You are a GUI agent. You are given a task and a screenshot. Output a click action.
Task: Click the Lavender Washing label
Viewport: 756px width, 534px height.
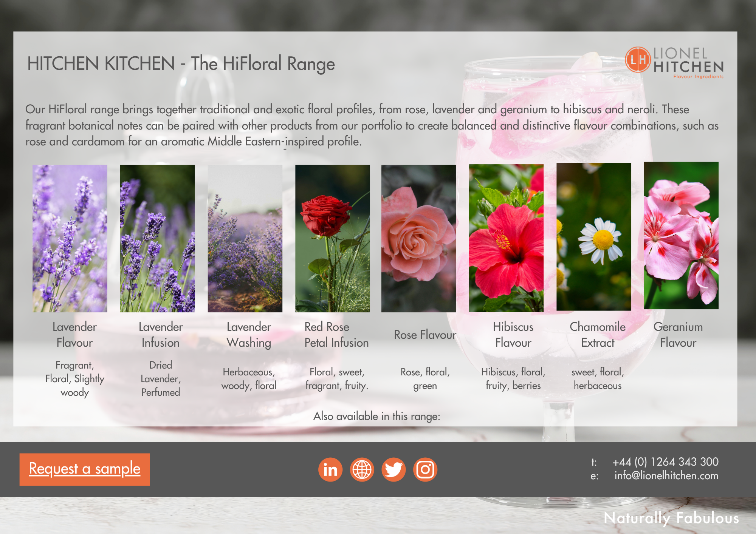point(249,335)
